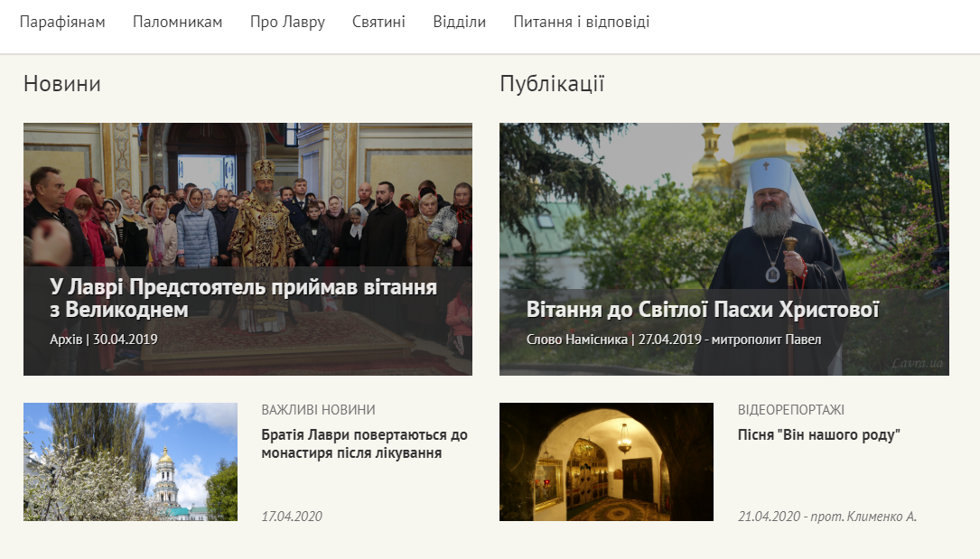Select the Святині menu item

click(378, 22)
